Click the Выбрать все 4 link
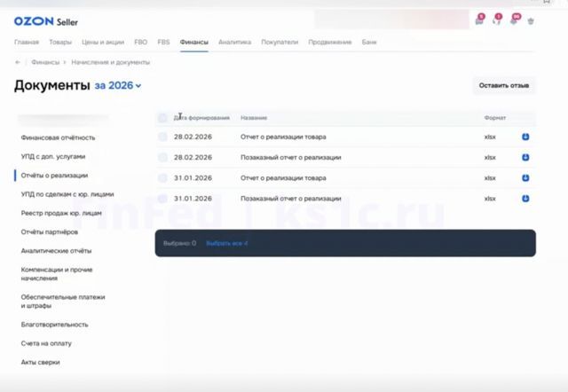 (227, 243)
